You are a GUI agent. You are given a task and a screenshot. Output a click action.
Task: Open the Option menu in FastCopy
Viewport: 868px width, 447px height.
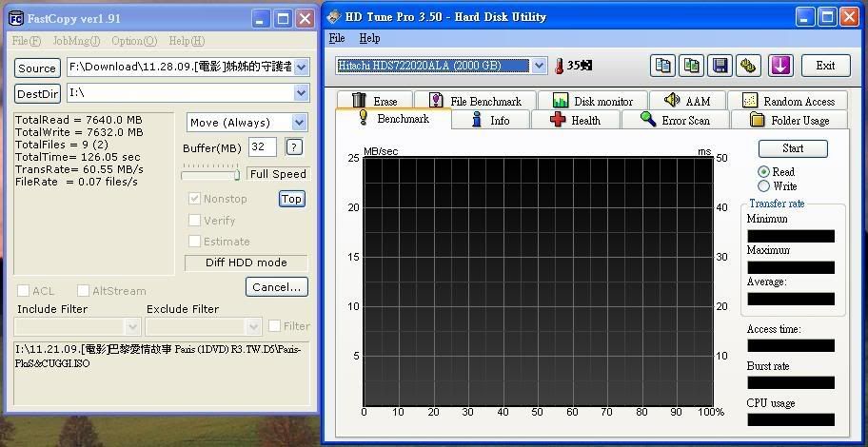point(134,41)
